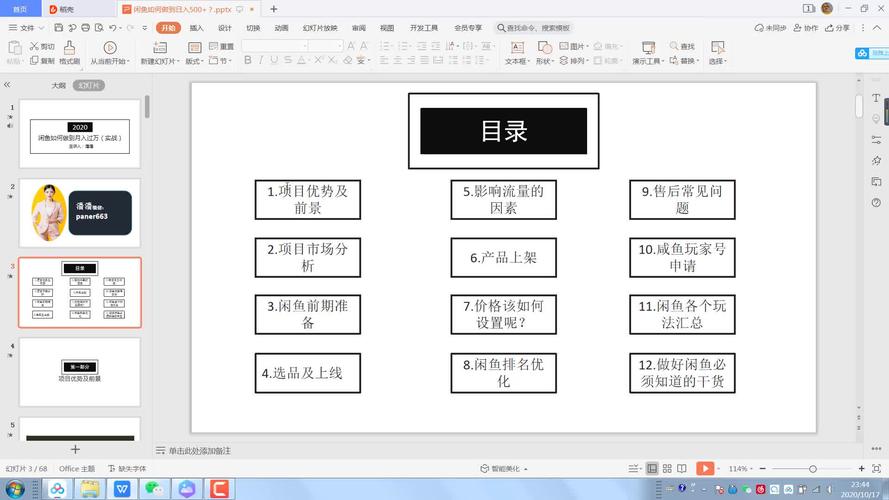Click the Copy (复制) button
Image resolution: width=889 pixels, height=500 pixels.
(x=43, y=61)
